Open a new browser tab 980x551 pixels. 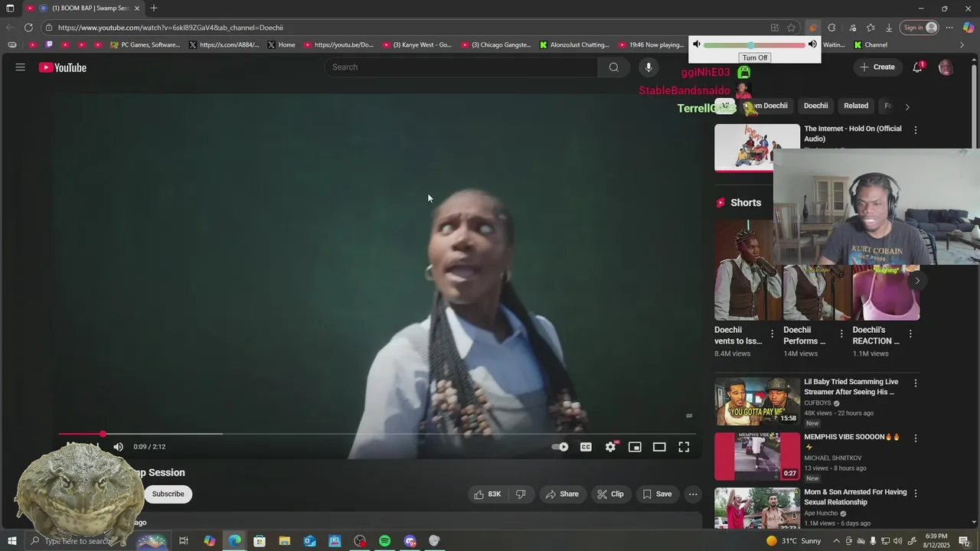tap(154, 8)
